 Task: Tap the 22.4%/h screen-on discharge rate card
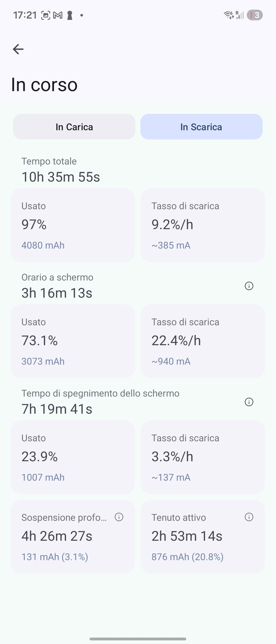point(203,341)
